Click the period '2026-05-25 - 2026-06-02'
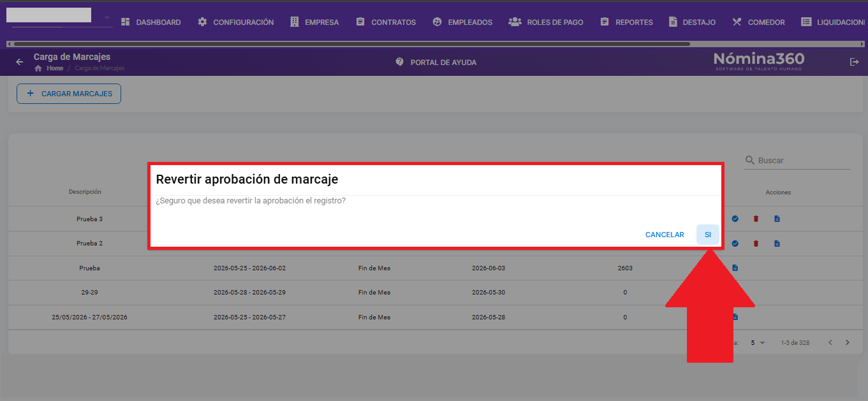 pos(249,268)
